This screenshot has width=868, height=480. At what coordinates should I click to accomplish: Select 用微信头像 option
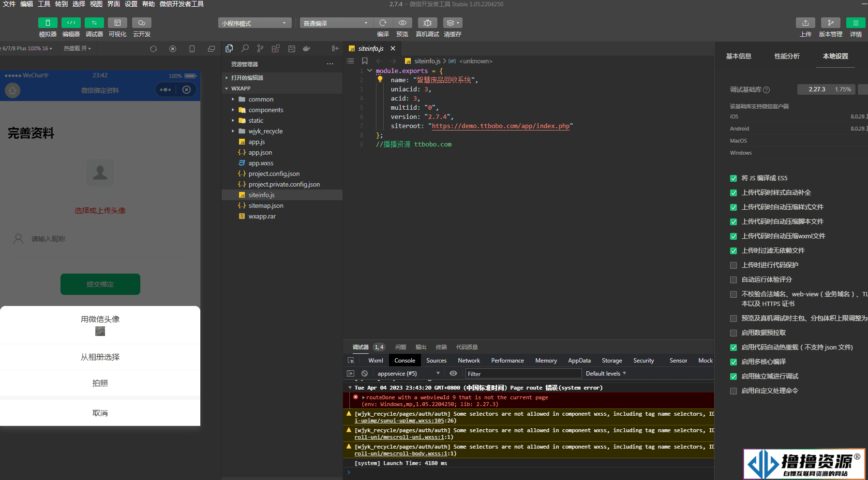(100, 325)
